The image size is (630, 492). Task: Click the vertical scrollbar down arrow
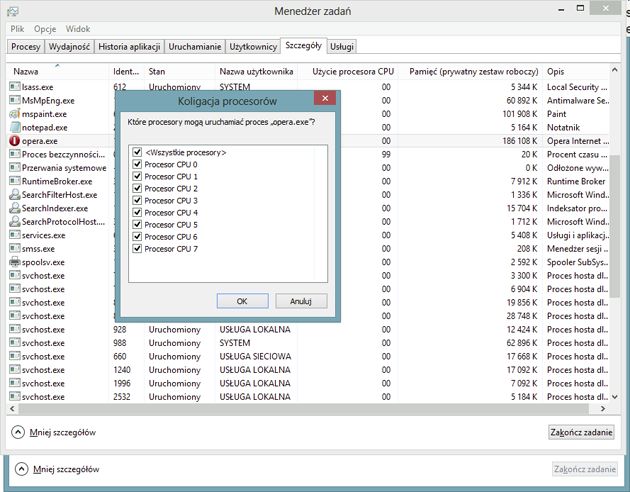(x=615, y=396)
